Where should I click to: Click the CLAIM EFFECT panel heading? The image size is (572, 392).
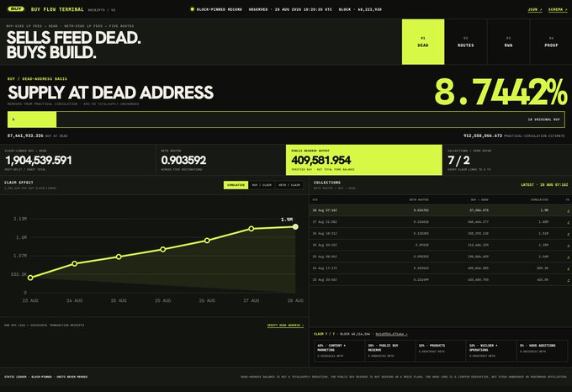click(19, 183)
